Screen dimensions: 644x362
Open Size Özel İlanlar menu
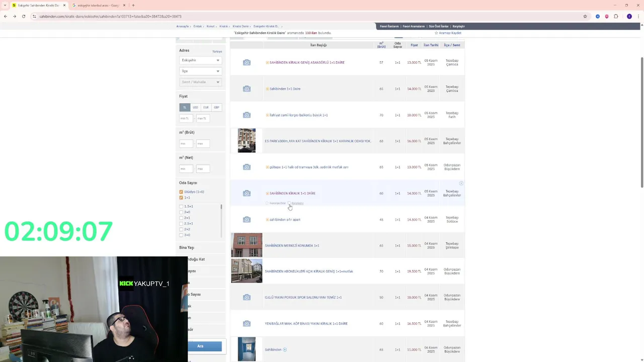click(x=438, y=26)
